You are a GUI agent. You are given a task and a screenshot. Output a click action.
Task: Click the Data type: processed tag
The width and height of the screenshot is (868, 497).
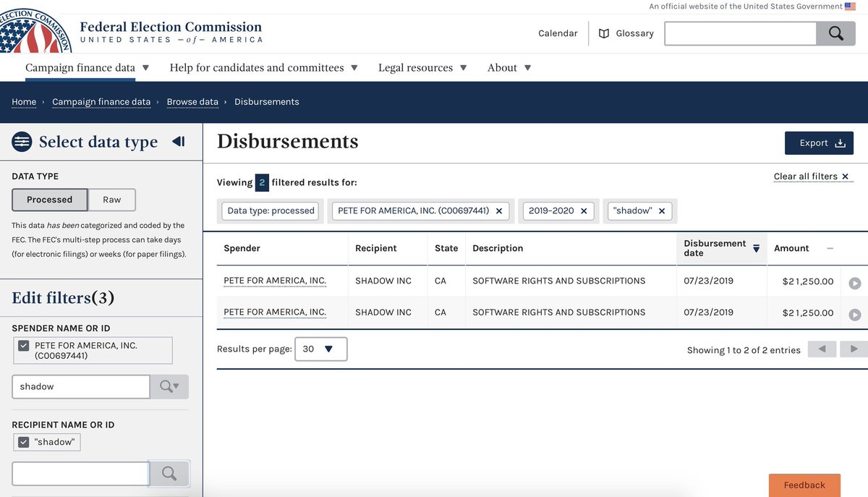271,211
